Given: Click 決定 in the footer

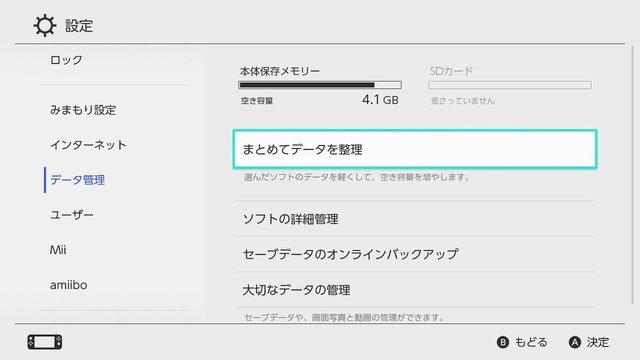Looking at the screenshot, I should (598, 342).
